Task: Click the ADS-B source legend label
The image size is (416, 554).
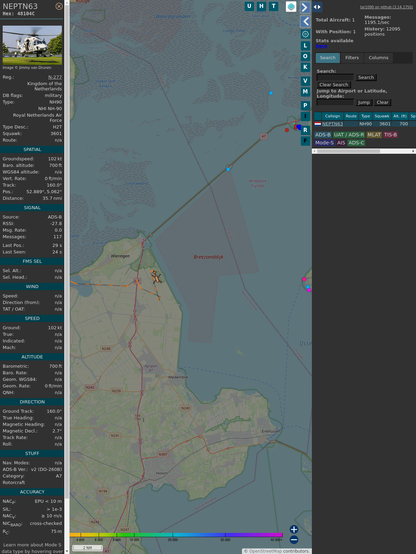Action: (323, 135)
